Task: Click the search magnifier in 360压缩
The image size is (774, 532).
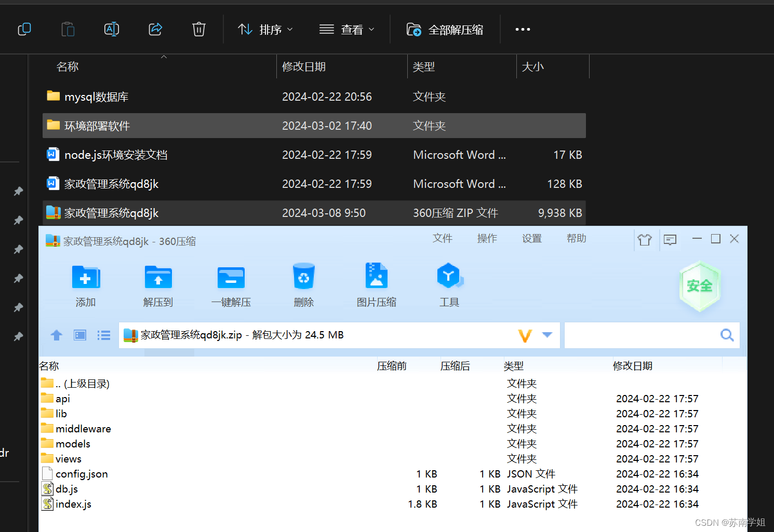Action: point(726,335)
